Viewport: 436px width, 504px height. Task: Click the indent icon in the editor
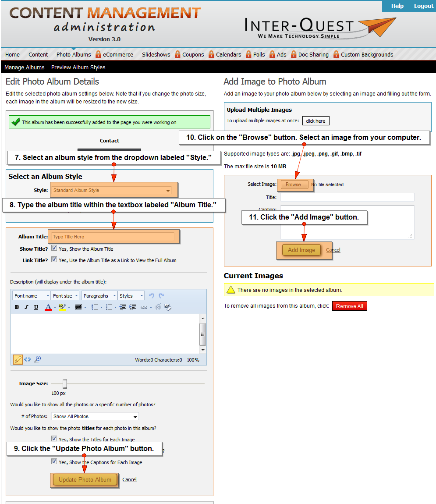132,307
